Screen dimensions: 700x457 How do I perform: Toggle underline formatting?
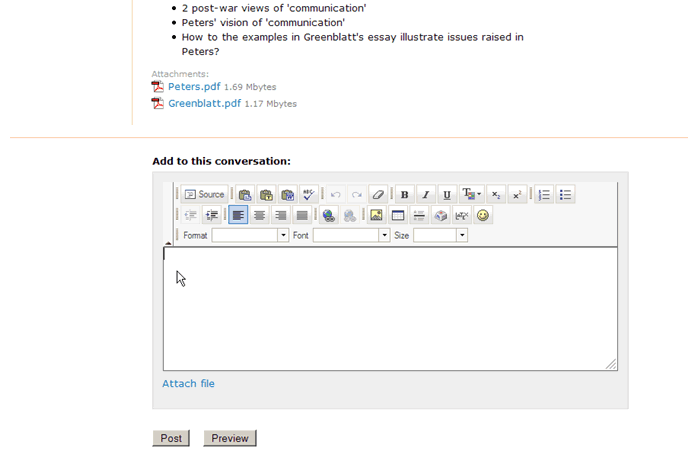tap(446, 195)
